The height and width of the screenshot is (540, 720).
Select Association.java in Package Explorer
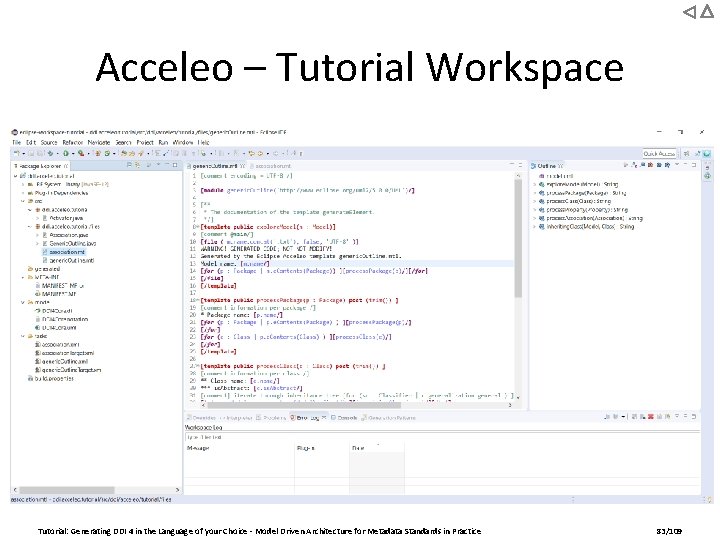click(x=65, y=235)
